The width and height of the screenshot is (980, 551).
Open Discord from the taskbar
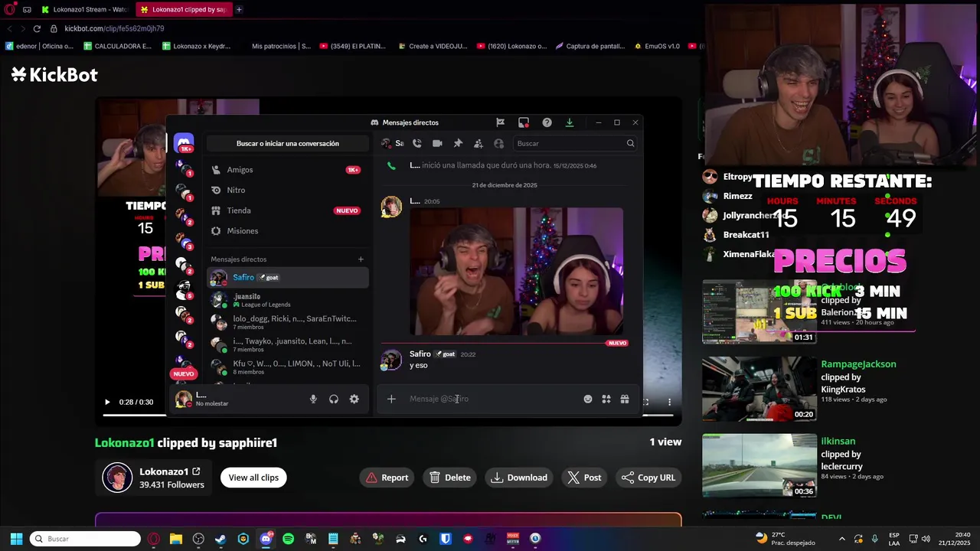(266, 539)
